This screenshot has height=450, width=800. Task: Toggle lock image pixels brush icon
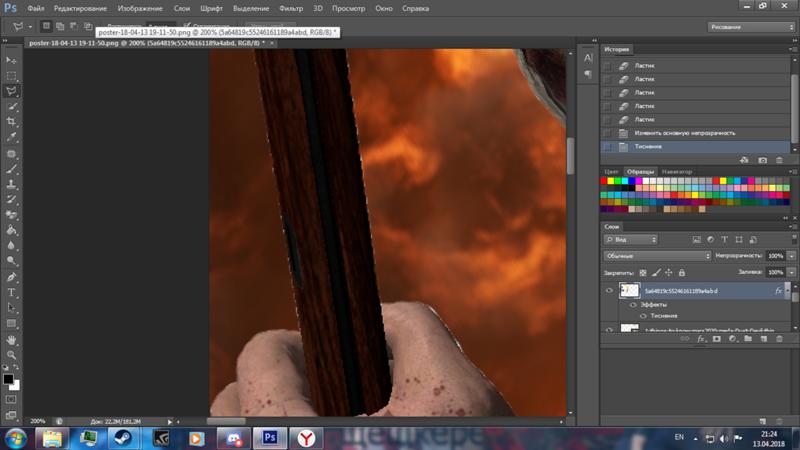pyautogui.click(x=656, y=273)
